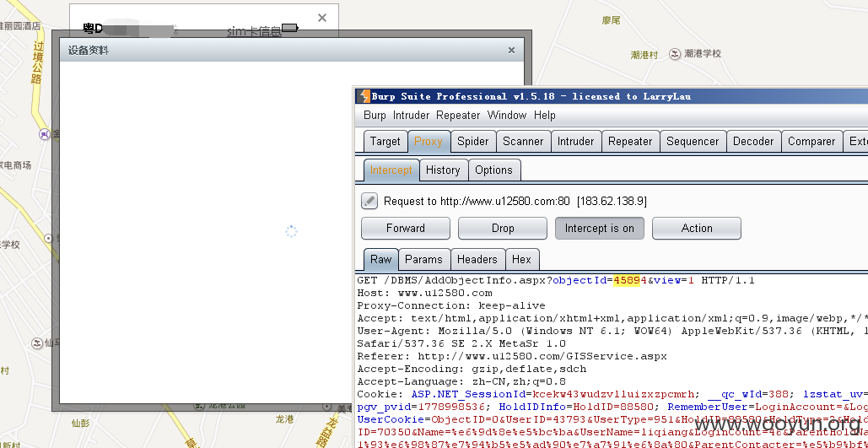Image resolution: width=868 pixels, height=448 pixels.
Task: Open the proxy Options sub-tab
Action: click(x=493, y=170)
